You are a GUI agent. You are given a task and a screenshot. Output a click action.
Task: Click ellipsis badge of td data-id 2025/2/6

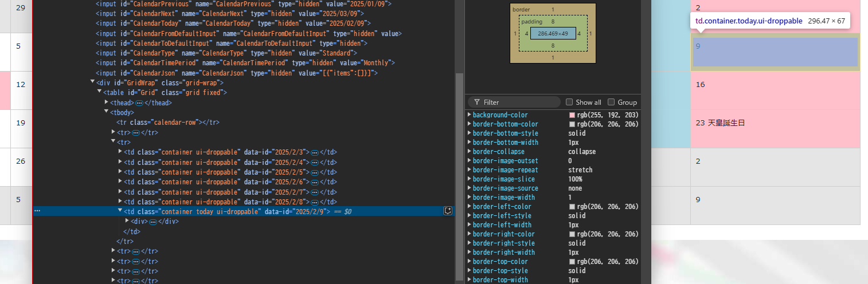tap(314, 182)
